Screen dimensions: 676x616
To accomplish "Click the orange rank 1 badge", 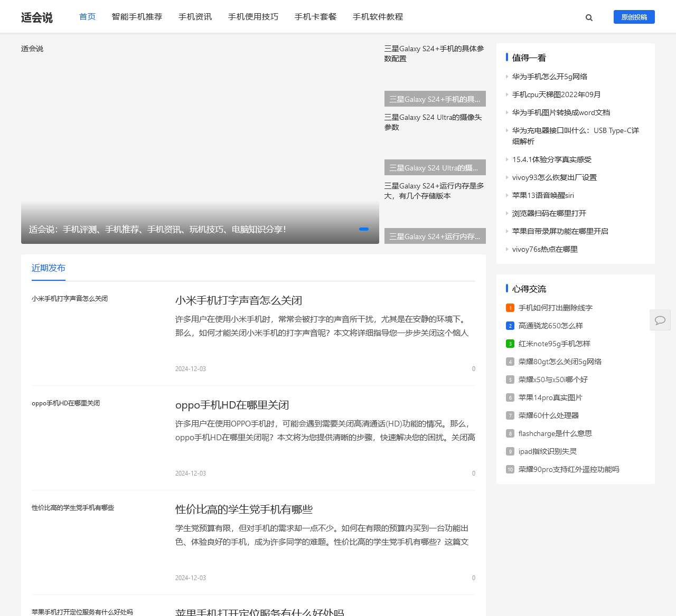I will pyautogui.click(x=510, y=308).
